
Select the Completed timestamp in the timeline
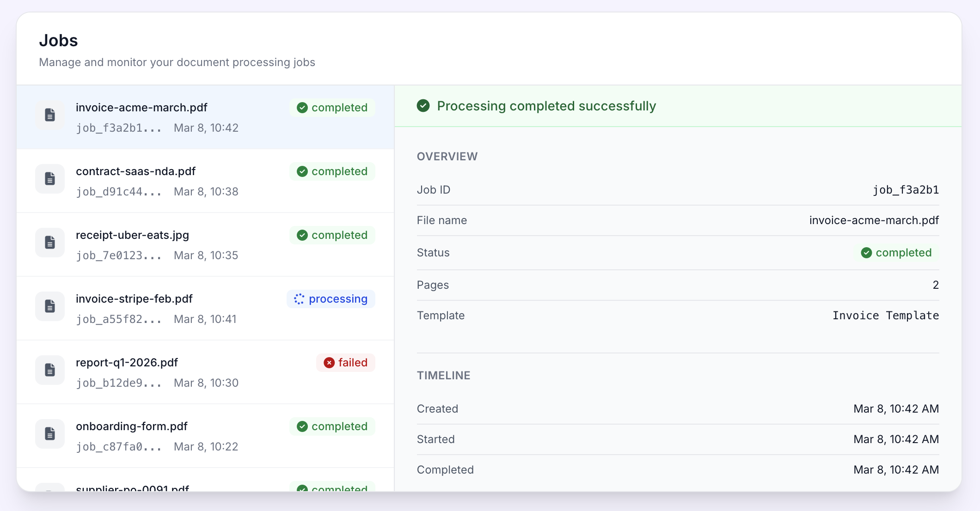click(896, 469)
